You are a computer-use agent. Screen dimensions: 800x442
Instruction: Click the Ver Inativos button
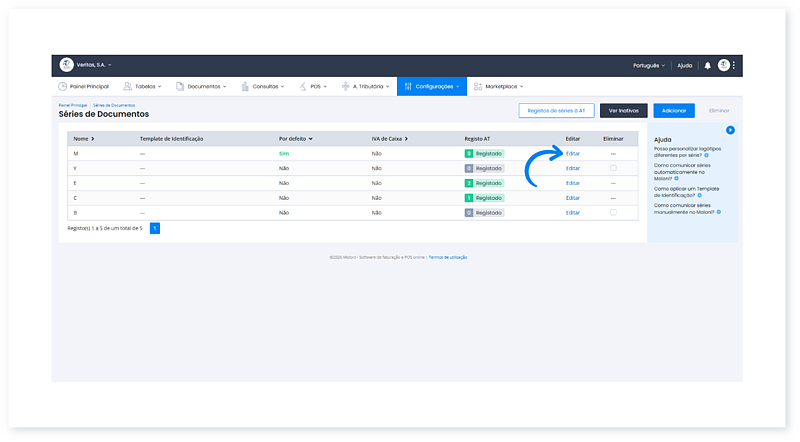623,110
